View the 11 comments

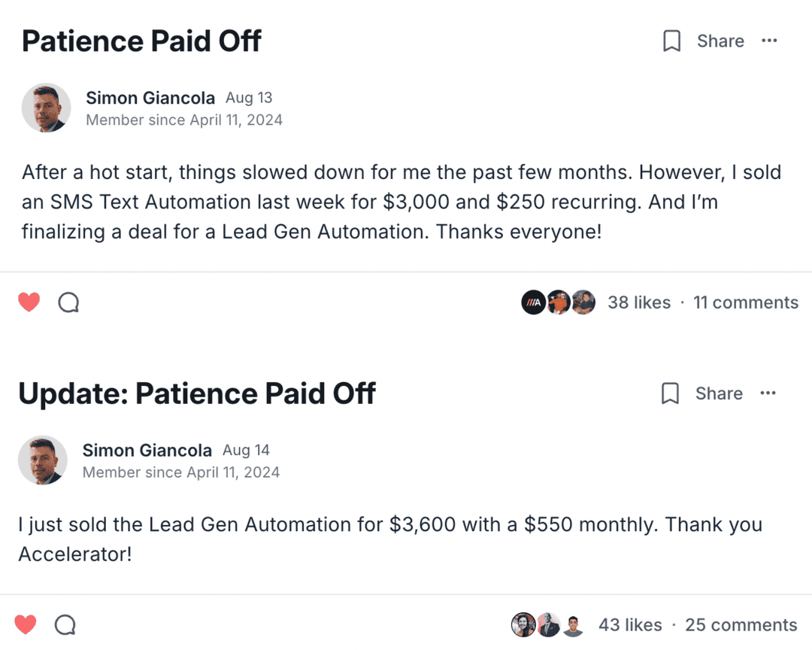[746, 302]
